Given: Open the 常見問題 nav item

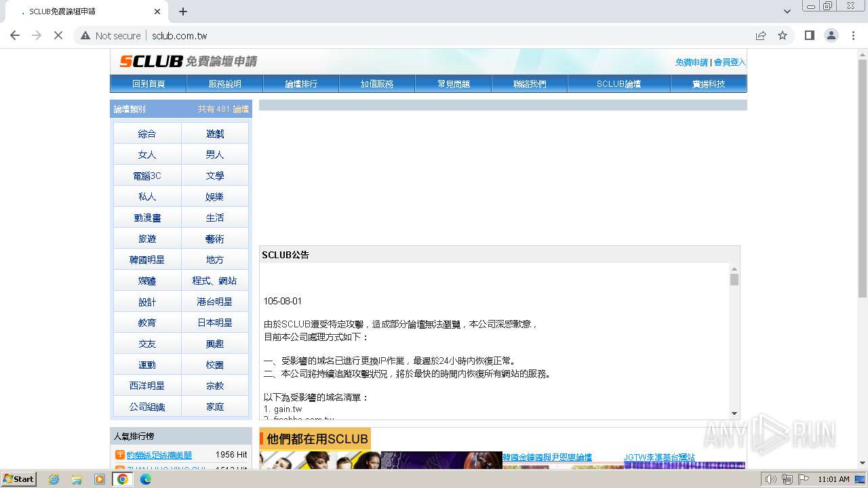Looking at the screenshot, I should 454,84.
